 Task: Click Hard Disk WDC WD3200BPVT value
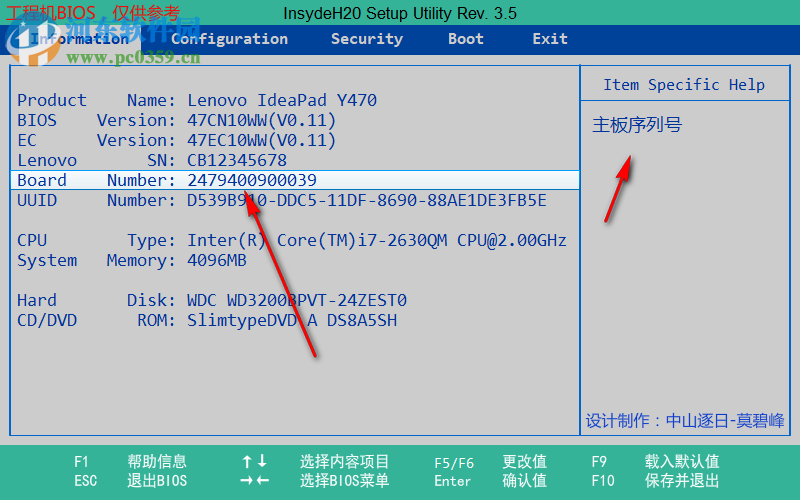pos(296,300)
